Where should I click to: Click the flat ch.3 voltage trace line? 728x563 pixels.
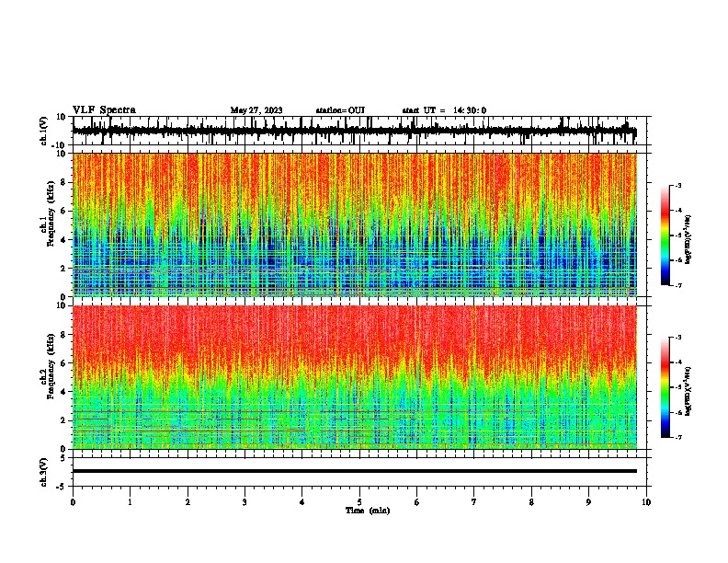[355, 471]
